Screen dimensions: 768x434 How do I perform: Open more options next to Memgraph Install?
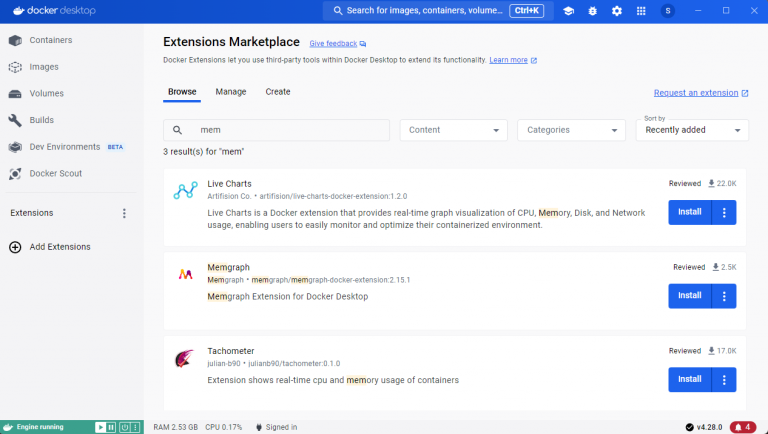point(724,296)
